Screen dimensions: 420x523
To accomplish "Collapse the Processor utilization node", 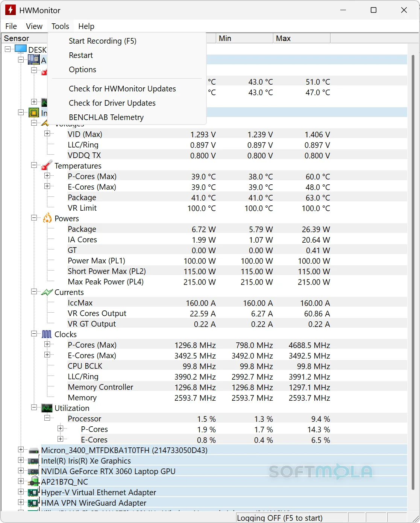I will 47,418.
